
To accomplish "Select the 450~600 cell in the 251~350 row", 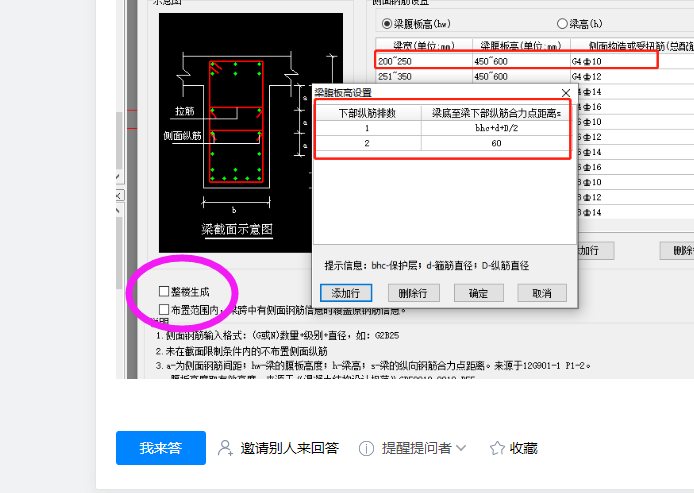I will pos(521,76).
